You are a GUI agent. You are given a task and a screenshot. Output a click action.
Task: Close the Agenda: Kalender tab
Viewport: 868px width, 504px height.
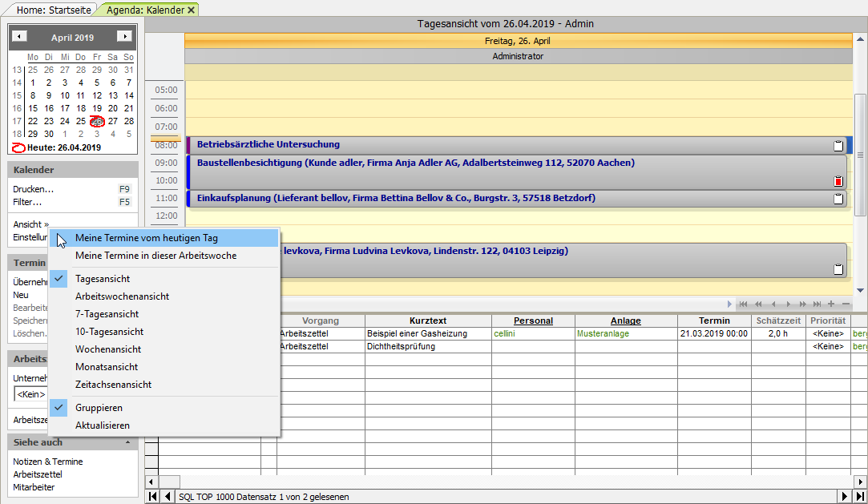191,10
